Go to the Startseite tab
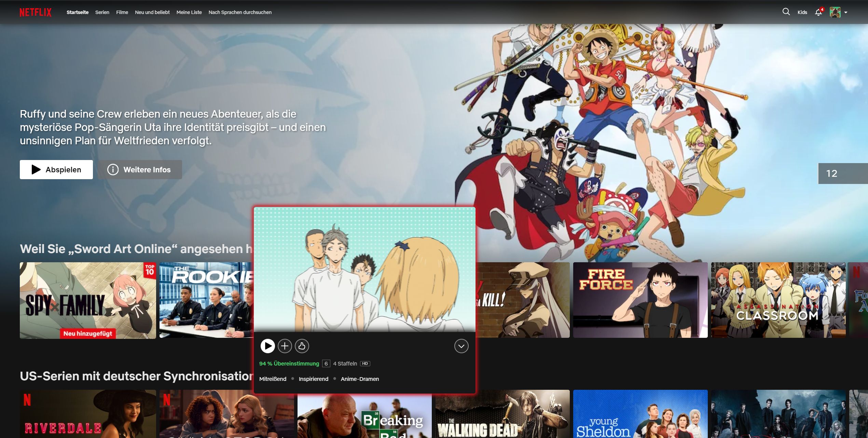 tap(78, 12)
